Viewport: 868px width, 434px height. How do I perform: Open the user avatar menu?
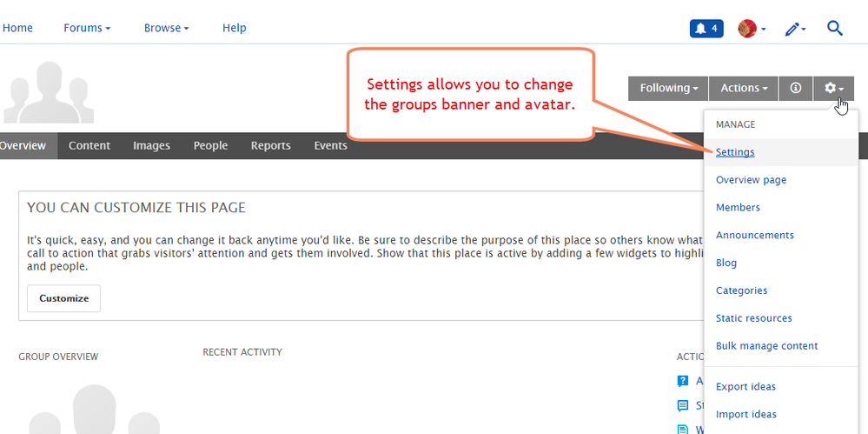751,29
